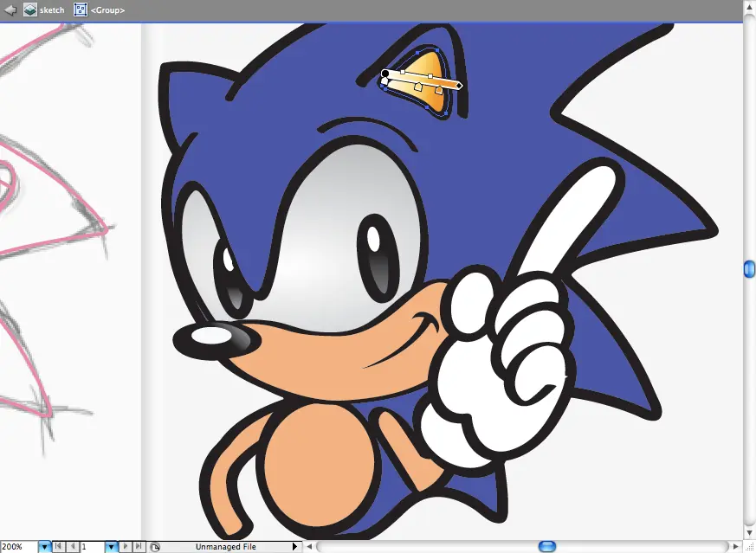Click the Group icon in breadcrumb bar
This screenshot has height=553, width=756.
(81, 10)
